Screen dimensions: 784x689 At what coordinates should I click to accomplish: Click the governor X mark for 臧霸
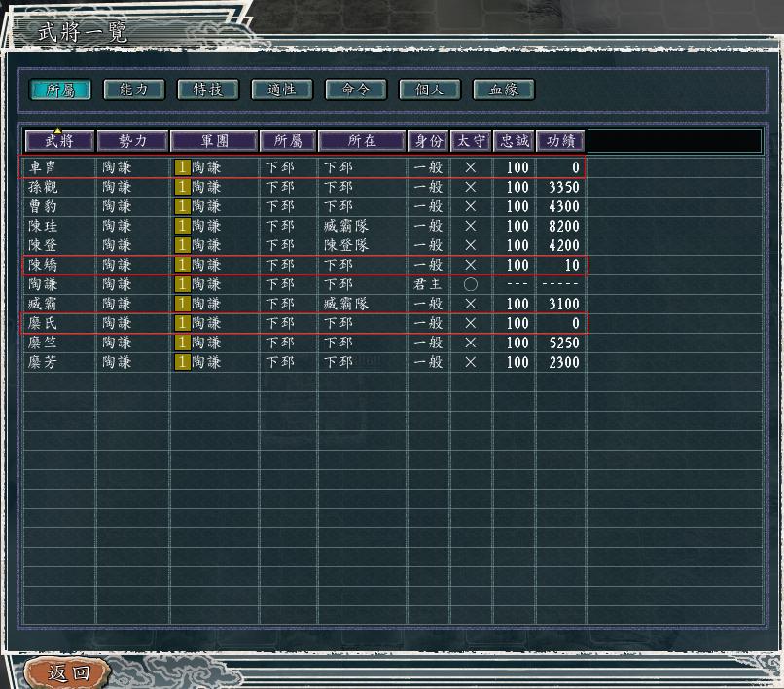(x=471, y=305)
